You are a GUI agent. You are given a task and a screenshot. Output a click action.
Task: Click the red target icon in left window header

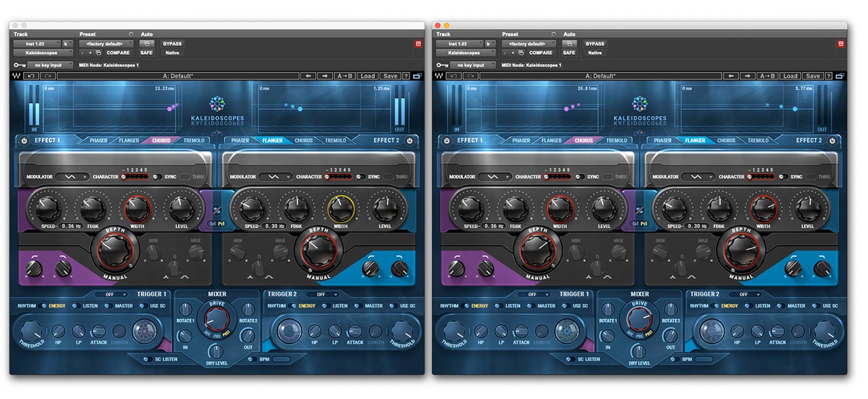(x=418, y=43)
